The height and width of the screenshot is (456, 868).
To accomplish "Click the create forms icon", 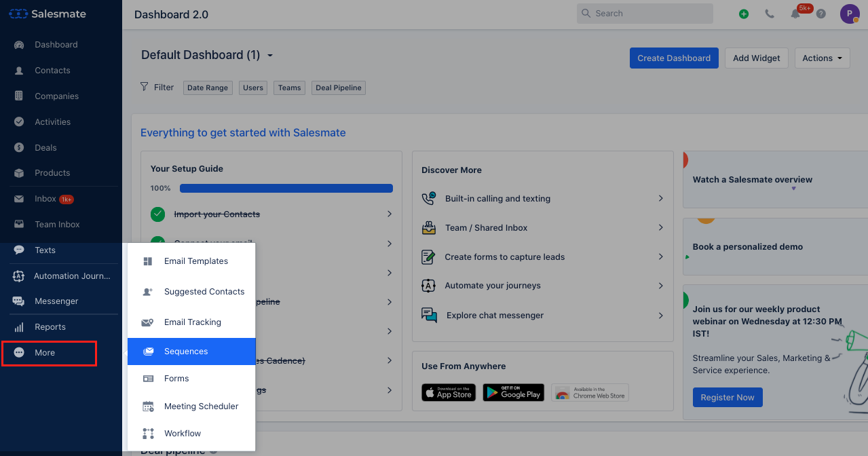I will click(428, 257).
